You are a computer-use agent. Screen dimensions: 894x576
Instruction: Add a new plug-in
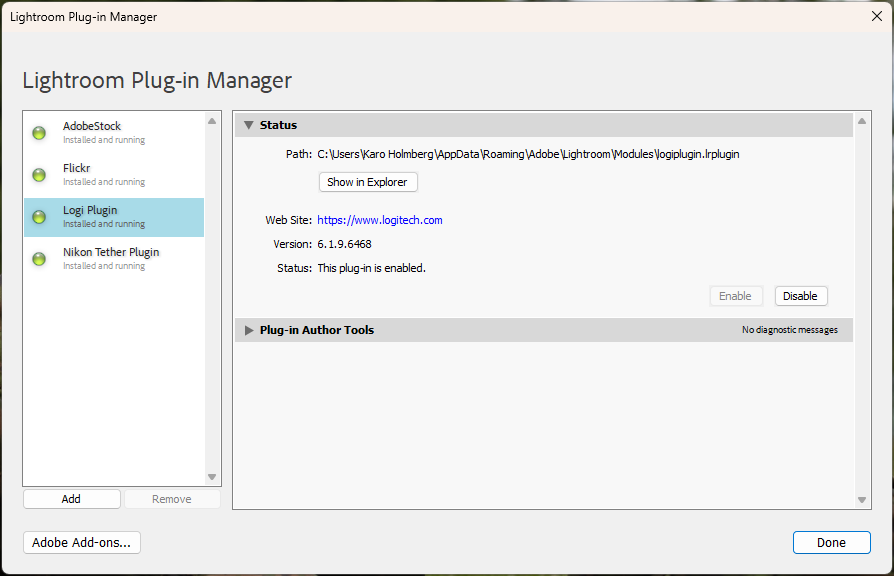pos(72,499)
